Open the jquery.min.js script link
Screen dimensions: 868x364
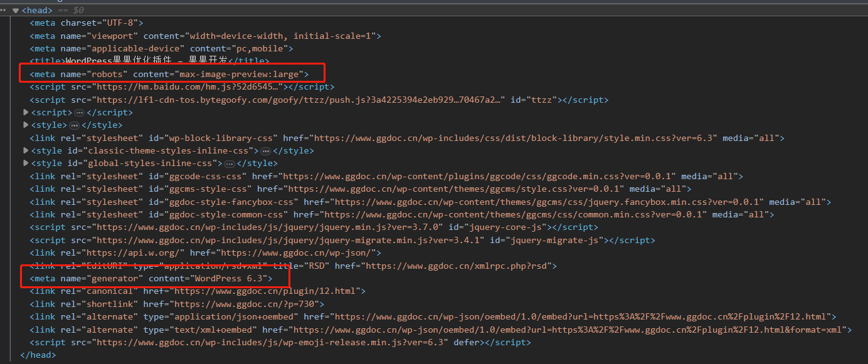(270, 227)
